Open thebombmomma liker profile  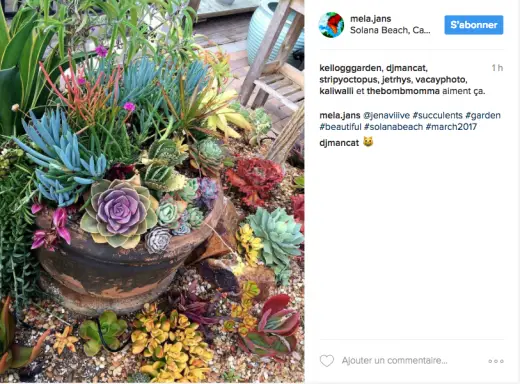(403, 91)
